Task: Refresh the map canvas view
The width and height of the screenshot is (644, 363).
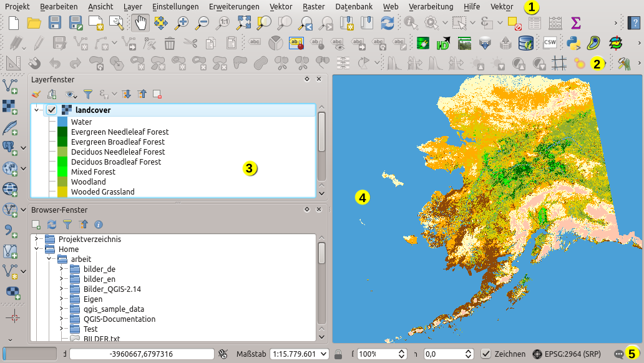Action: (388, 23)
